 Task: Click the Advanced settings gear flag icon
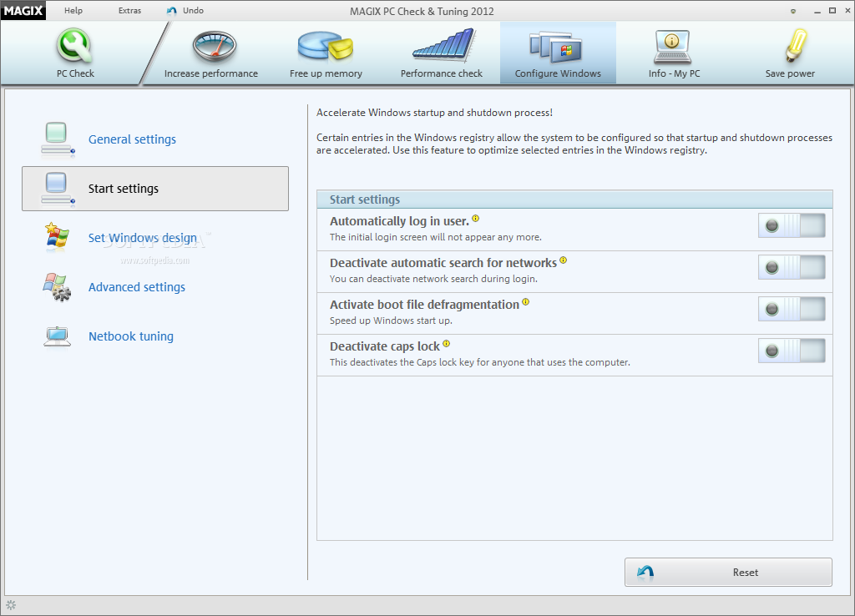point(58,287)
